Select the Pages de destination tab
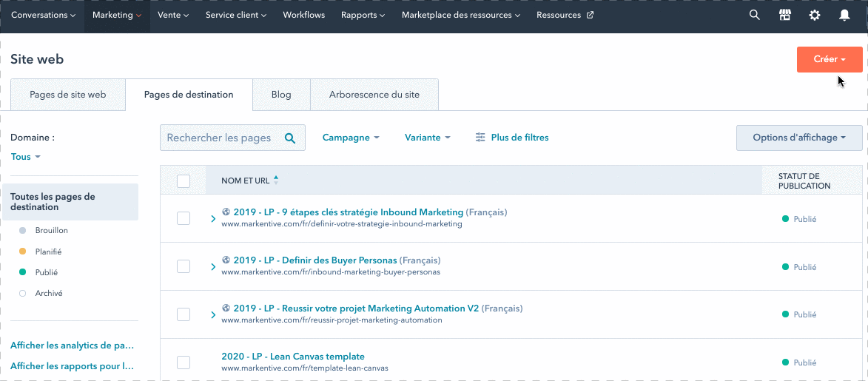The width and height of the screenshot is (868, 381). [x=189, y=94]
